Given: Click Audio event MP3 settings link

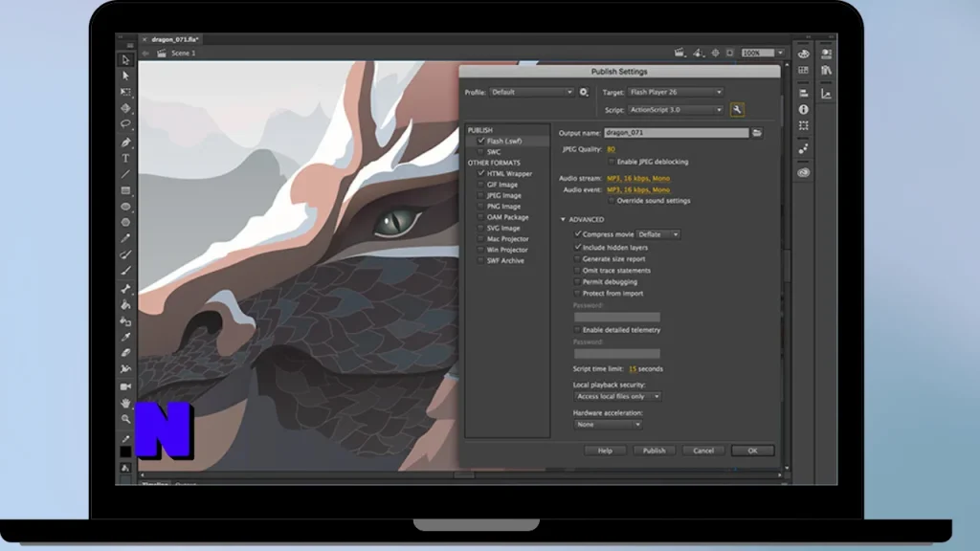Looking at the screenshot, I should (638, 190).
